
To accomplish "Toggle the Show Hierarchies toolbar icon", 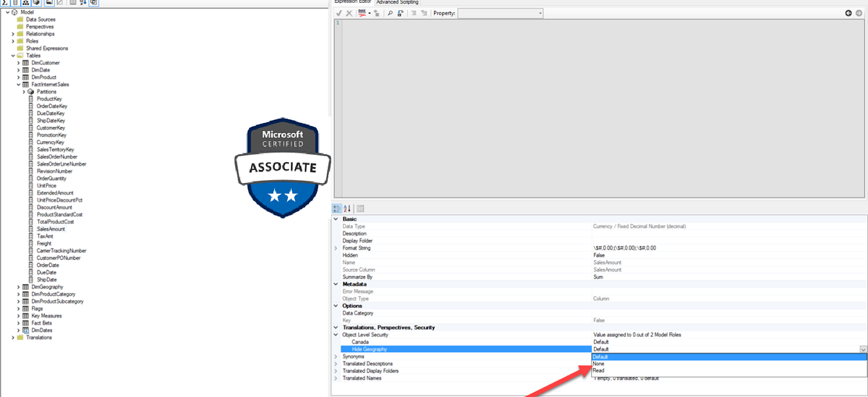I will click(26, 2).
